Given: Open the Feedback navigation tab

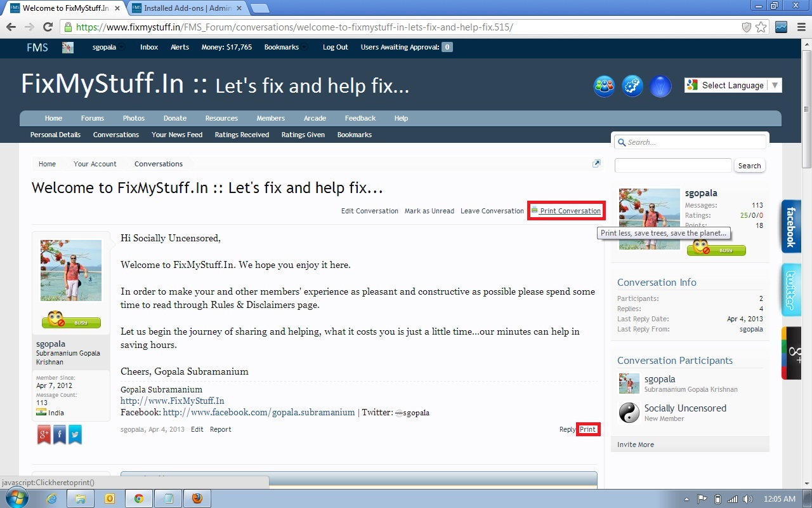Looking at the screenshot, I should tap(360, 118).
